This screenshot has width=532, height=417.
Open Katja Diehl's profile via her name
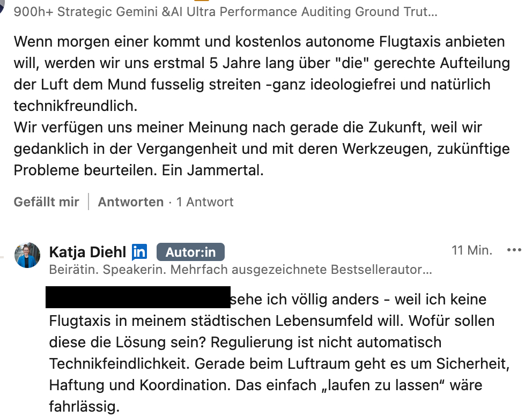[87, 252]
